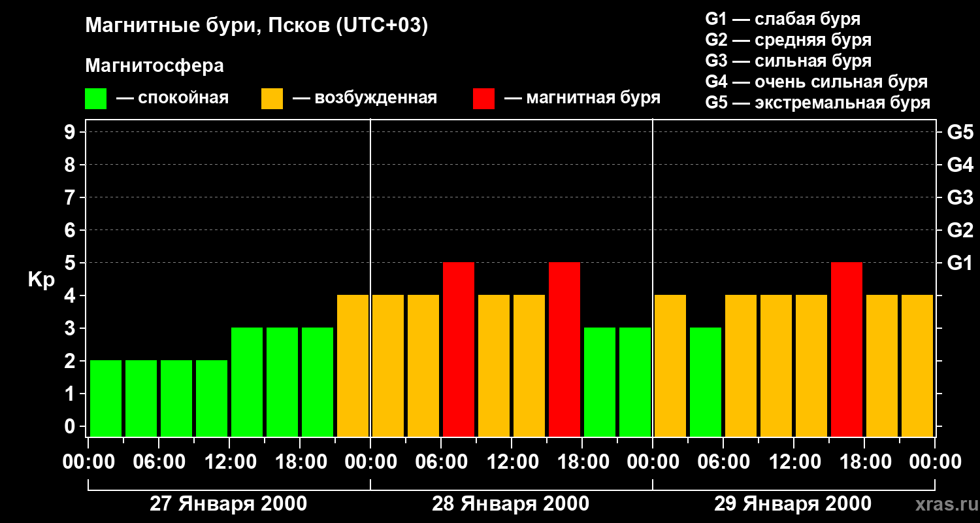The height and width of the screenshot is (523, 980).
Task: Click the last green bar on 28 Января
Action: click(x=635, y=382)
